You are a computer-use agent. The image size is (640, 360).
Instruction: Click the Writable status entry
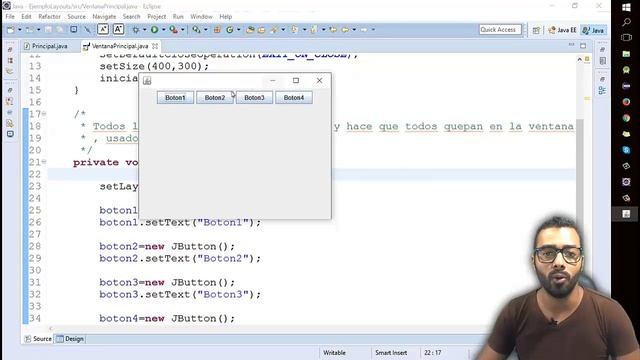(334, 353)
